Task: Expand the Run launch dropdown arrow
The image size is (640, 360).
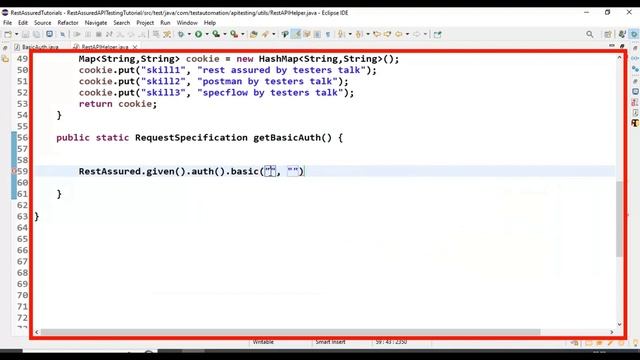Action: pyautogui.click(x=207, y=34)
